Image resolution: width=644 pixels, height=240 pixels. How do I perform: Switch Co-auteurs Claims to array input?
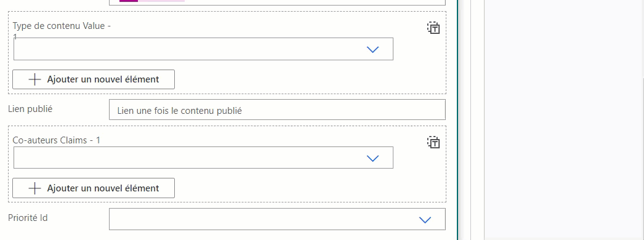pos(433,142)
